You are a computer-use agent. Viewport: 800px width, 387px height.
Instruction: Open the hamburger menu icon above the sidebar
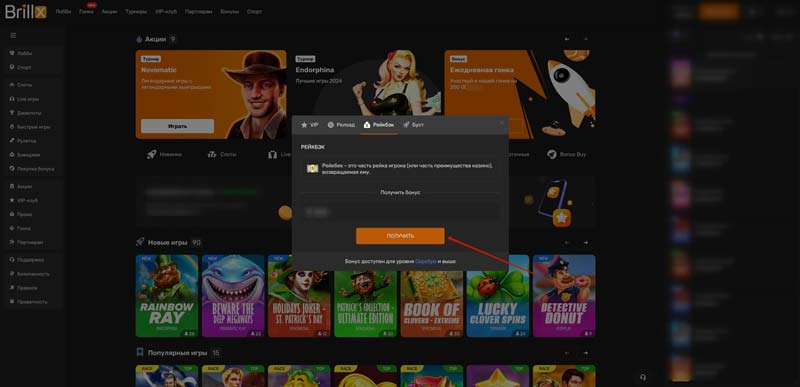coord(13,36)
